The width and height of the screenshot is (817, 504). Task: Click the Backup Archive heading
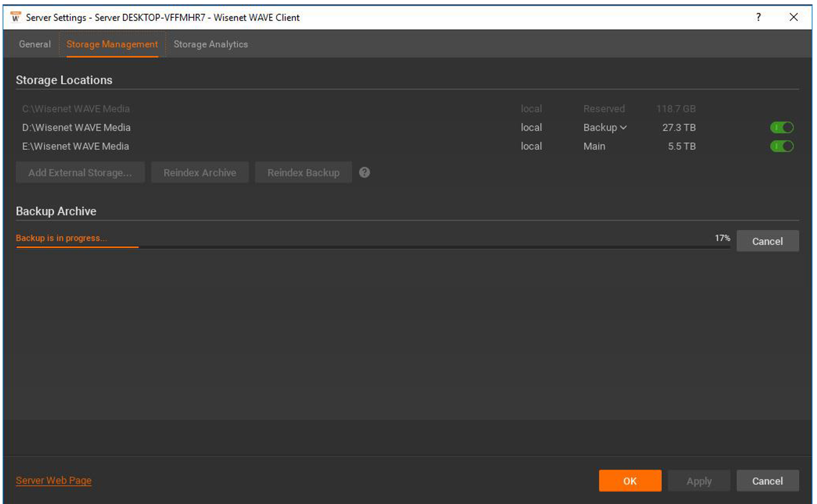(56, 211)
